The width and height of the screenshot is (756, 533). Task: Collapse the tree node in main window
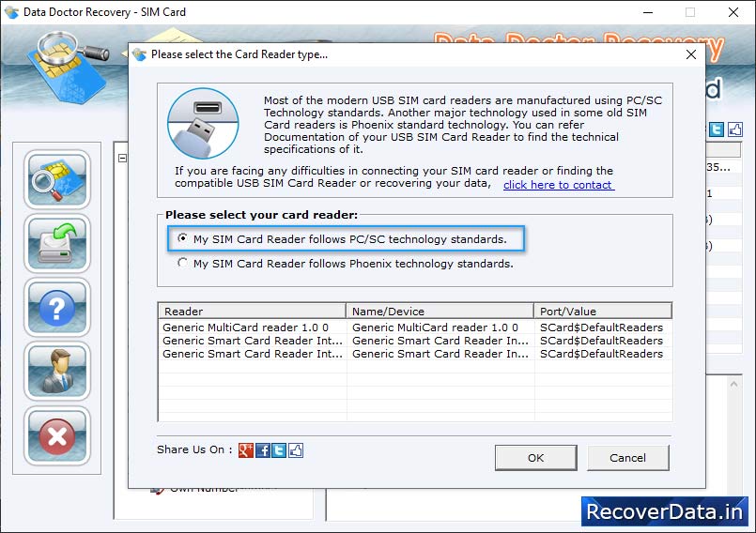pyautogui.click(x=122, y=158)
